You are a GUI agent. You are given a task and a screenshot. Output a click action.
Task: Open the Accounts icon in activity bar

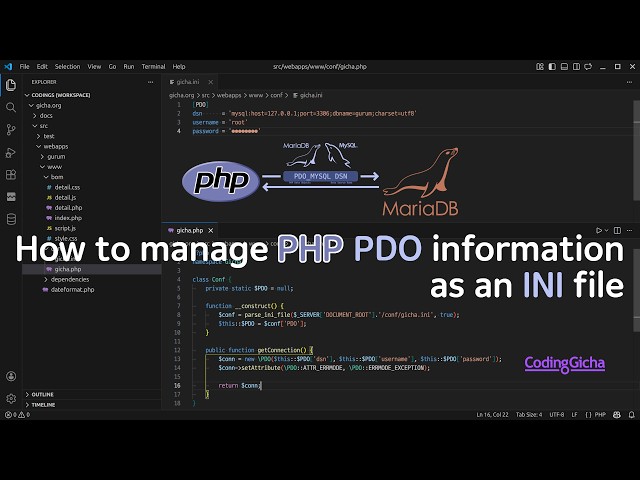(11, 376)
